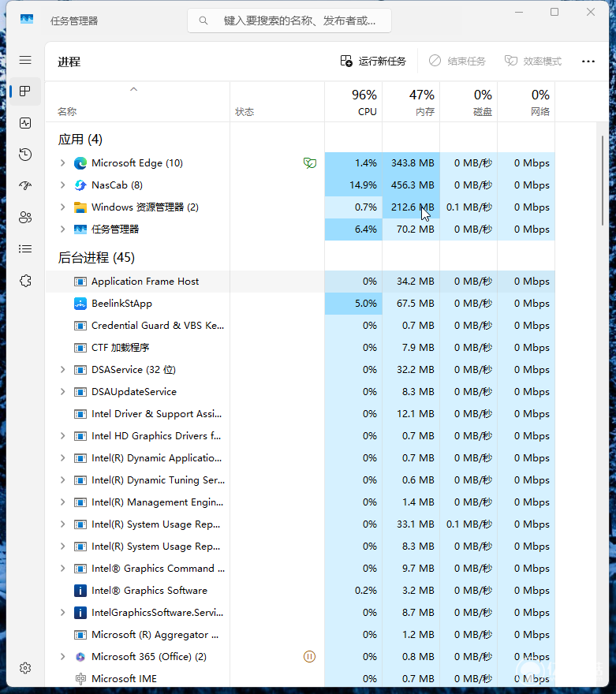Screen dimensions: 616x694
Task: Click the IntelGraphicsSoftware.Servi... icon
Action: pos(80,613)
